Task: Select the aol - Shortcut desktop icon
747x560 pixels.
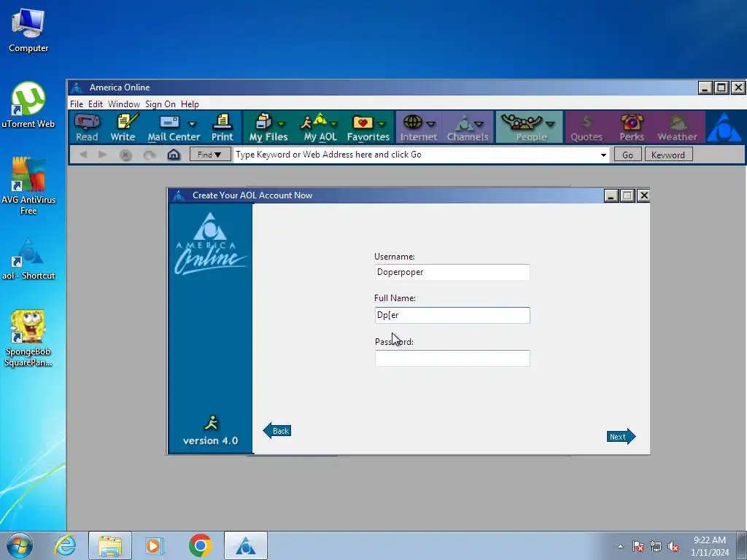Action: 28,259
